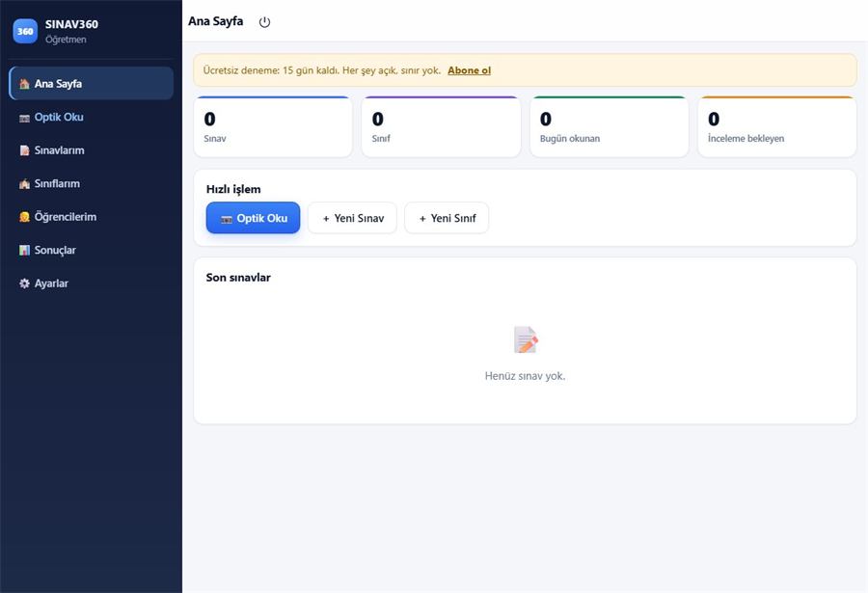Click the document icon beside Sınavlarım
The width and height of the screenshot is (868, 593).
point(24,150)
